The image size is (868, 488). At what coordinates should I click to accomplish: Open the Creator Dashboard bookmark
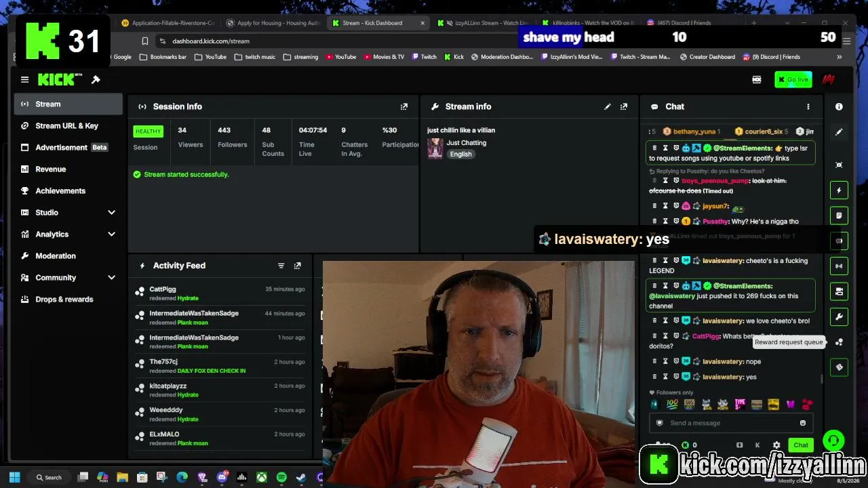pyautogui.click(x=707, y=57)
